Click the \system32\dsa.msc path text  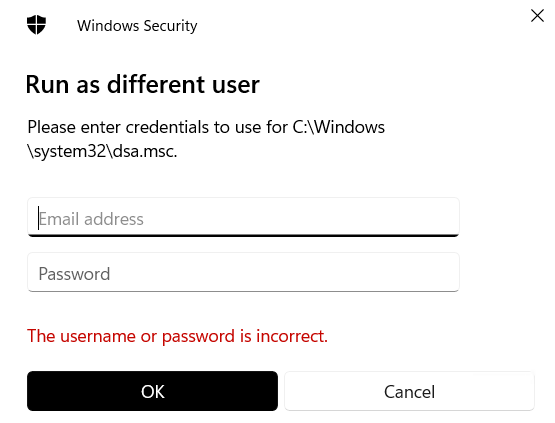point(102,152)
